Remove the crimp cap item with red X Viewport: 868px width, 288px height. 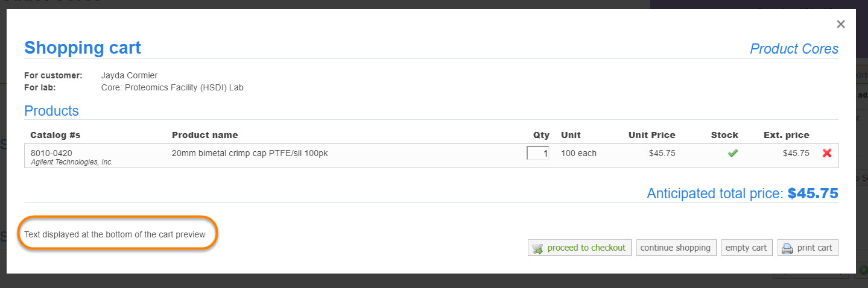(x=827, y=154)
